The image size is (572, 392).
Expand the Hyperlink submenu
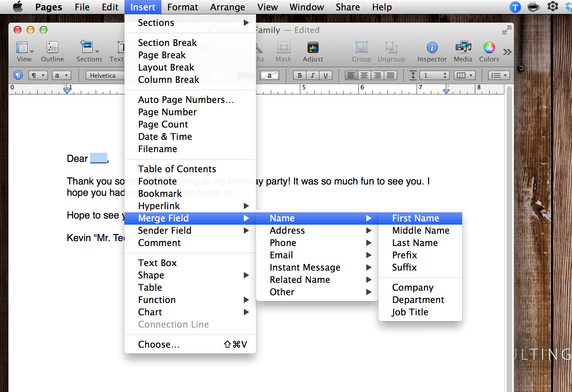[190, 206]
